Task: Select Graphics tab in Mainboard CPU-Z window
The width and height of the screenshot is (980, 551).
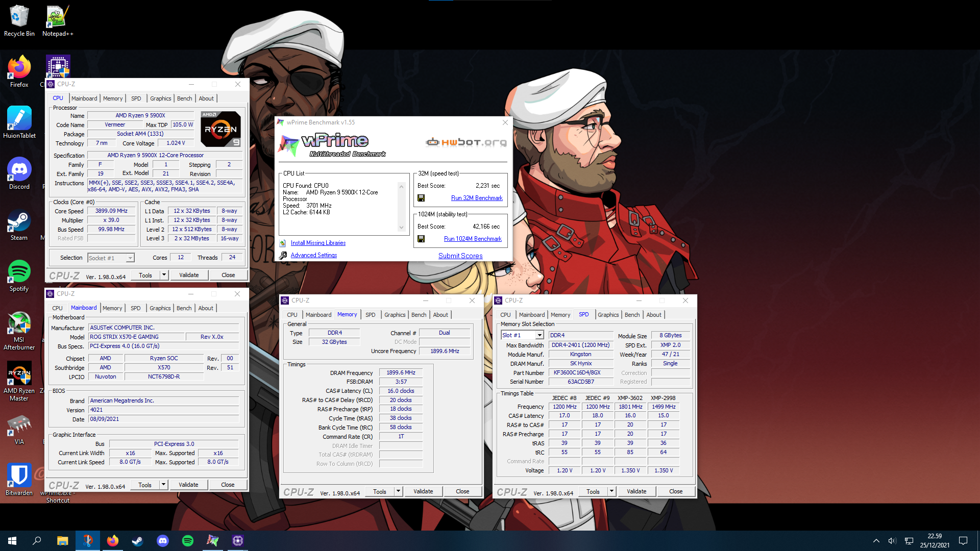Action: pos(160,308)
